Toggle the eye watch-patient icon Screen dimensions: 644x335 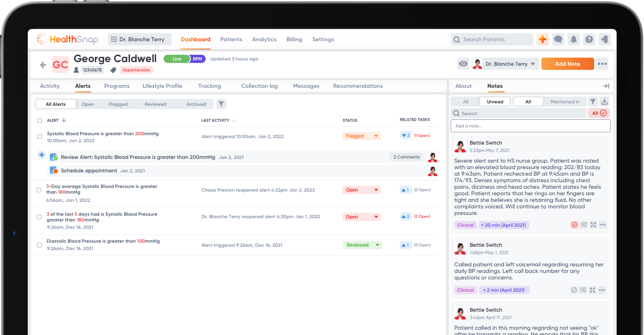[463, 64]
